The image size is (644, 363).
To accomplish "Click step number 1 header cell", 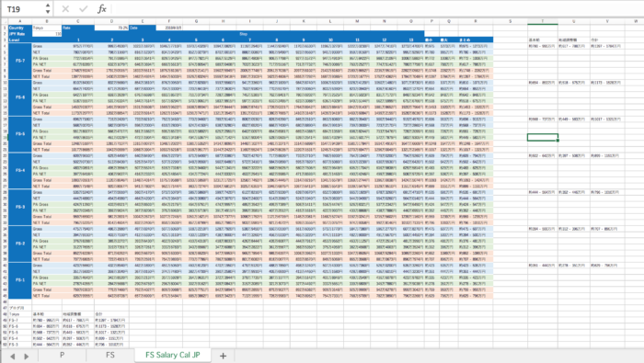I will click(x=78, y=40).
